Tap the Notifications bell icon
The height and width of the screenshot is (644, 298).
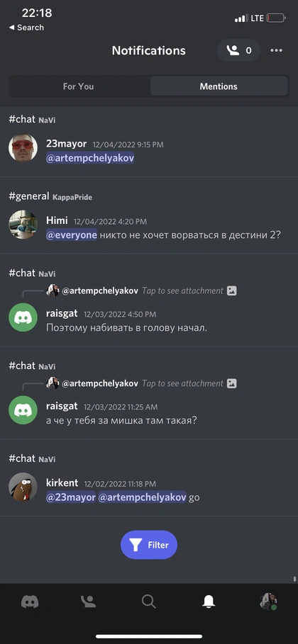(x=209, y=601)
